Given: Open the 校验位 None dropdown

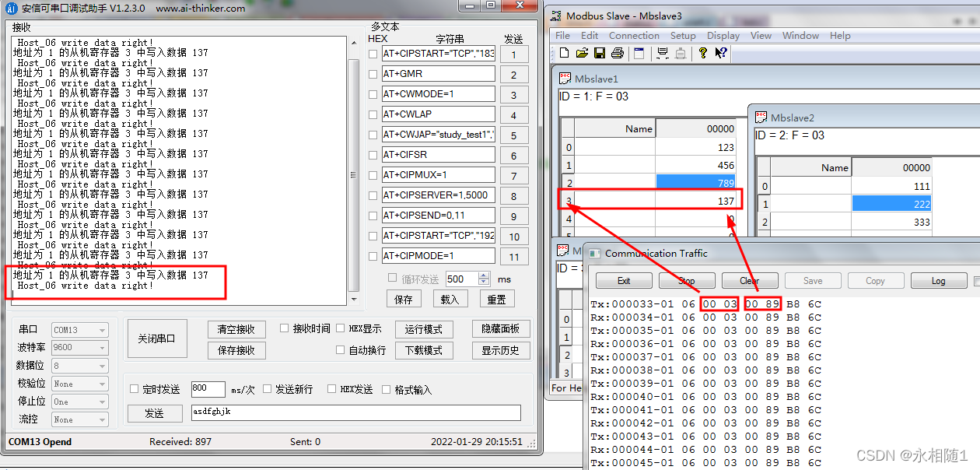Looking at the screenshot, I should 79,384.
